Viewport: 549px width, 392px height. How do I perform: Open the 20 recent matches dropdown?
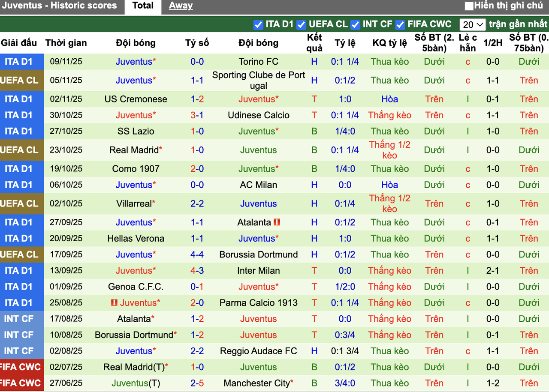click(473, 24)
